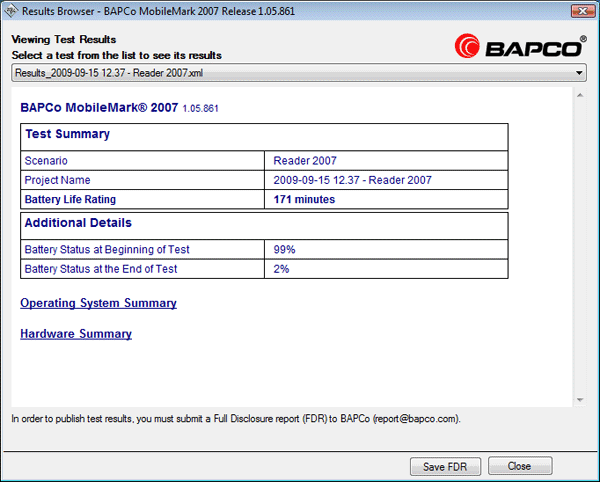Screen dimensions: 600x482
Task: Close the Results Browser window
Action: pos(582,11)
